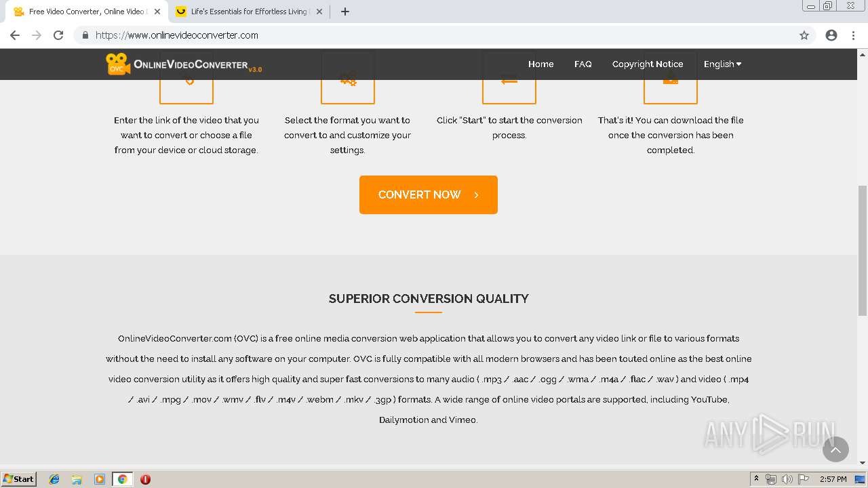Click the step three conversion arrows icon

coord(509,81)
